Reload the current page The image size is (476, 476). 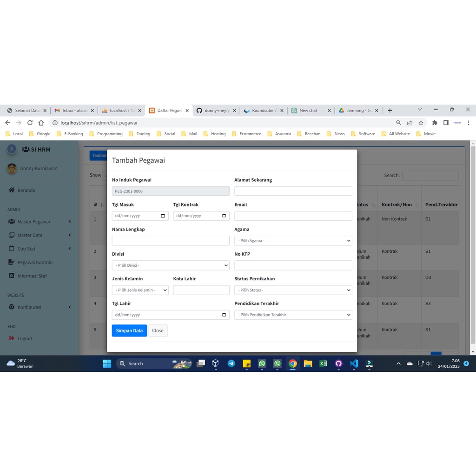pyautogui.click(x=30, y=123)
